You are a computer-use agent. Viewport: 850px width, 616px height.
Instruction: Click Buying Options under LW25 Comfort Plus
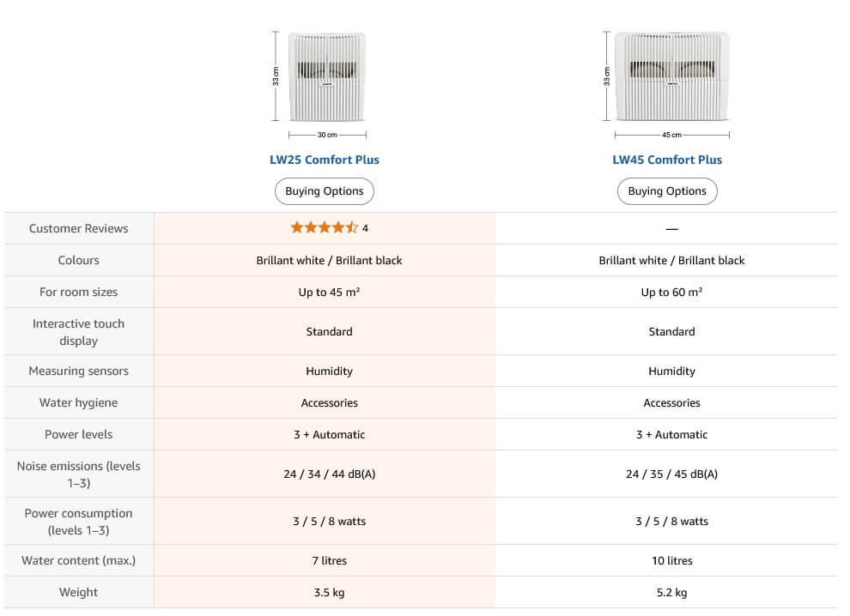[x=325, y=191]
